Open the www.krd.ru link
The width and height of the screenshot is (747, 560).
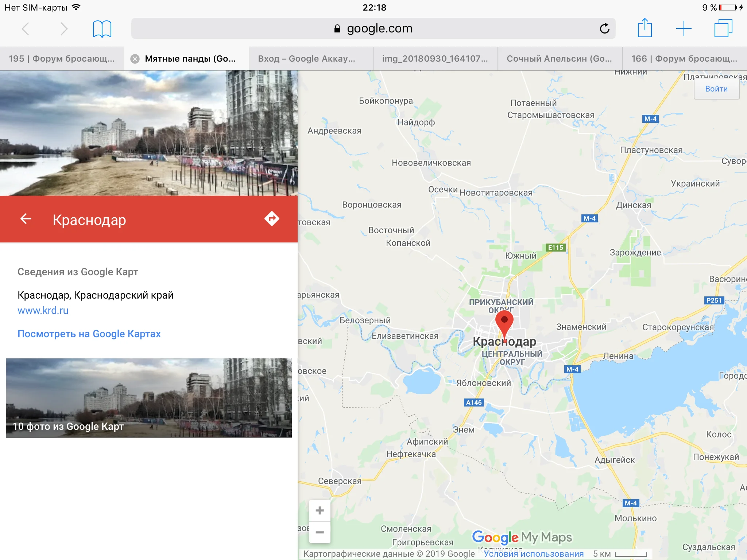pos(43,311)
